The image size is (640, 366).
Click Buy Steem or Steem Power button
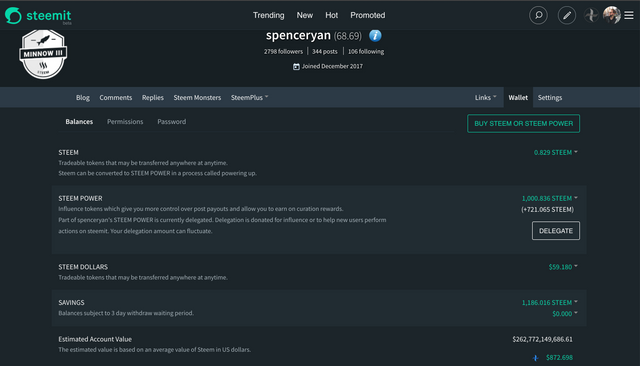pyautogui.click(x=523, y=124)
